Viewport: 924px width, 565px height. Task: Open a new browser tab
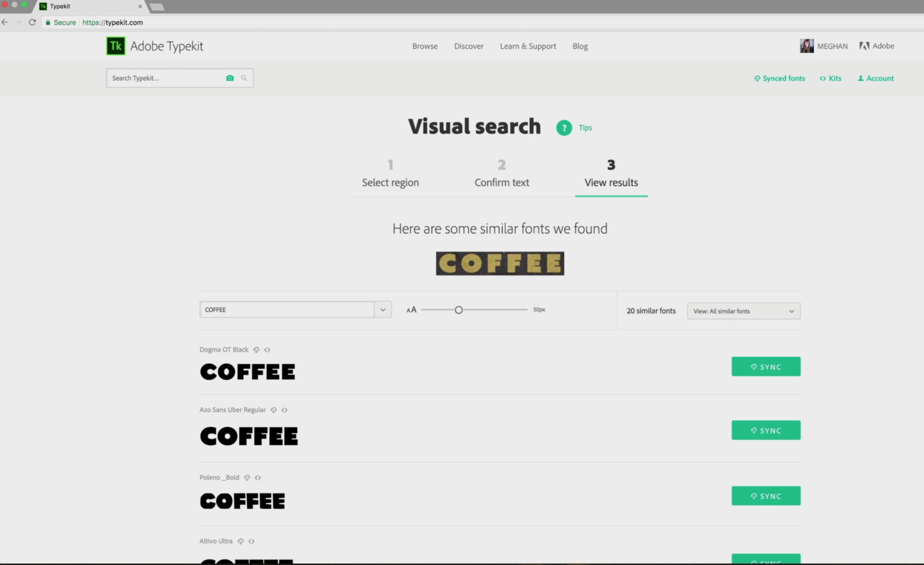[157, 7]
